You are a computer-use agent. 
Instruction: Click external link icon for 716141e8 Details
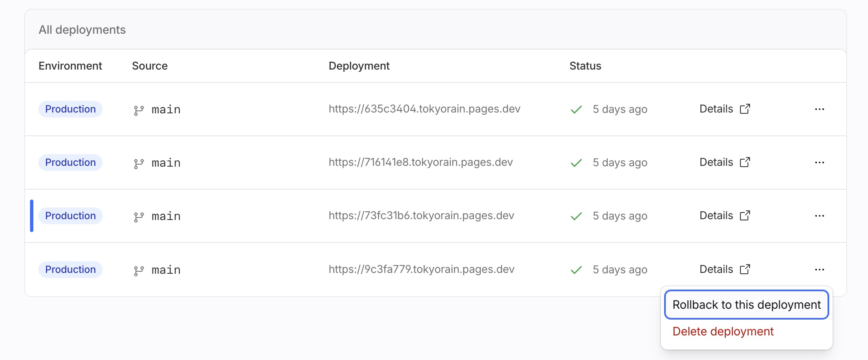click(x=745, y=162)
